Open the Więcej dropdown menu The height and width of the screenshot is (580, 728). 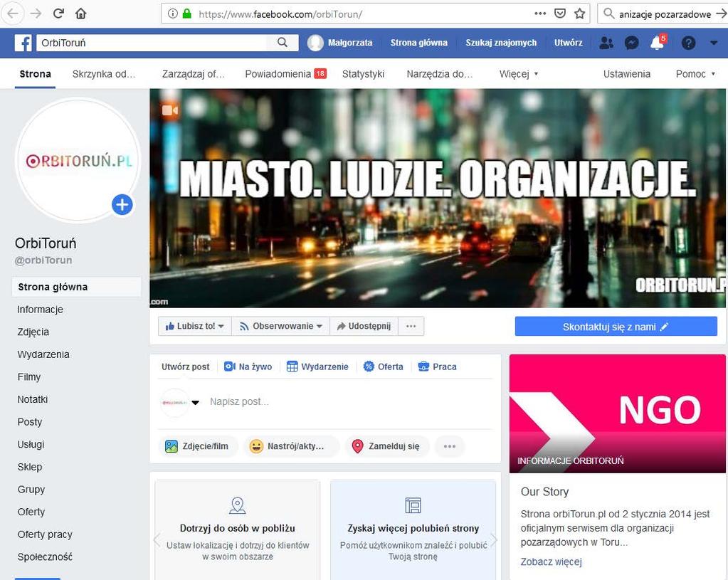(519, 74)
